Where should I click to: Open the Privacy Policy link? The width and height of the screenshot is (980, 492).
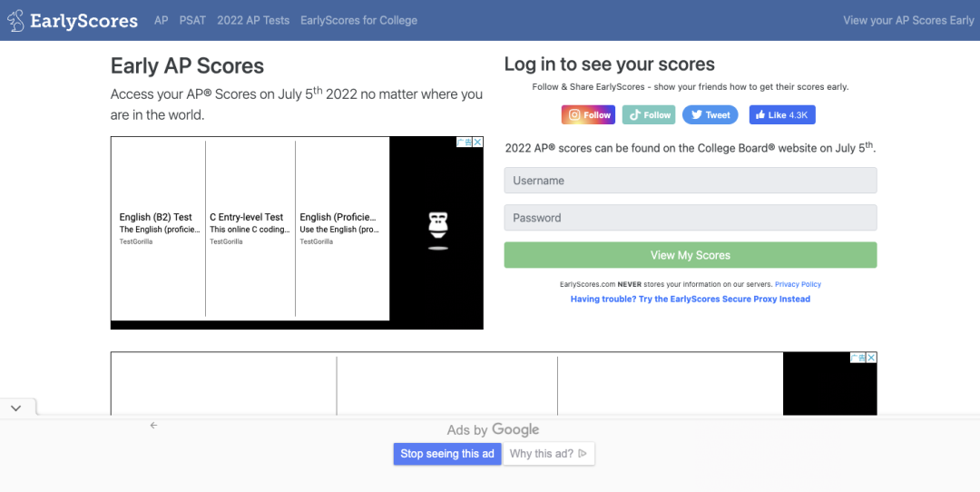(799, 284)
